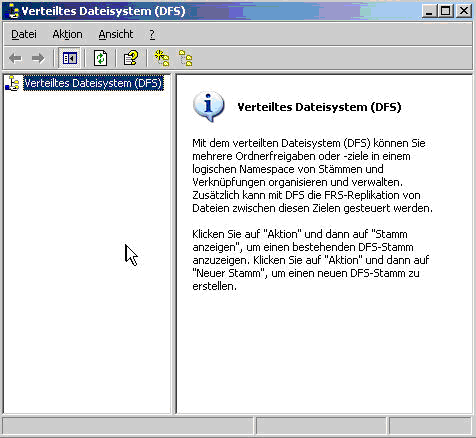
Task: Click the DFS icon beside the tree node
Action: pyautogui.click(x=13, y=83)
